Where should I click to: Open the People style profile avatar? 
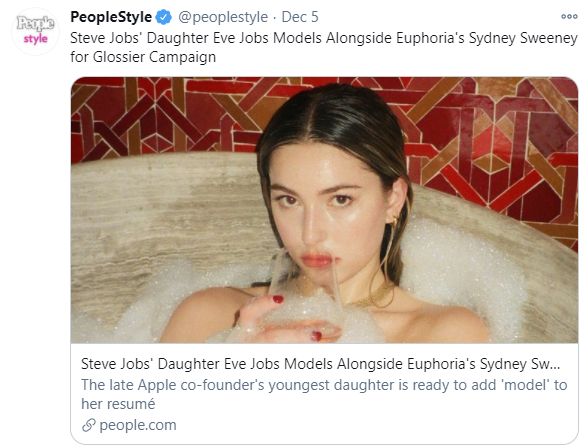[x=35, y=32]
